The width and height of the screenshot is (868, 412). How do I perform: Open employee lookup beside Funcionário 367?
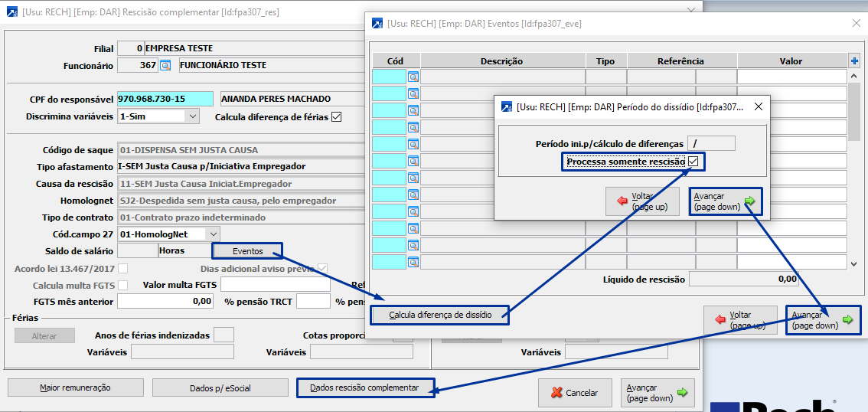click(x=165, y=65)
